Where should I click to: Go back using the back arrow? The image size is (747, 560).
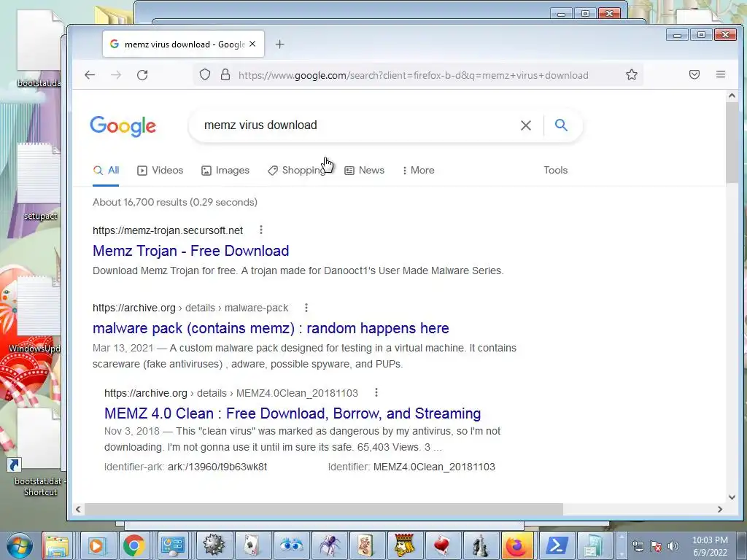tap(90, 75)
